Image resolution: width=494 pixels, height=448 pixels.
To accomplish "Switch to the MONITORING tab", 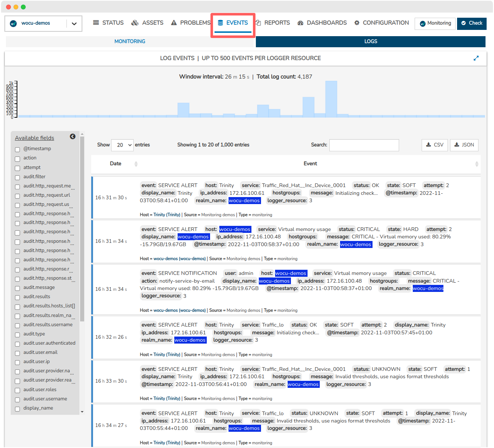I will click(x=130, y=41).
